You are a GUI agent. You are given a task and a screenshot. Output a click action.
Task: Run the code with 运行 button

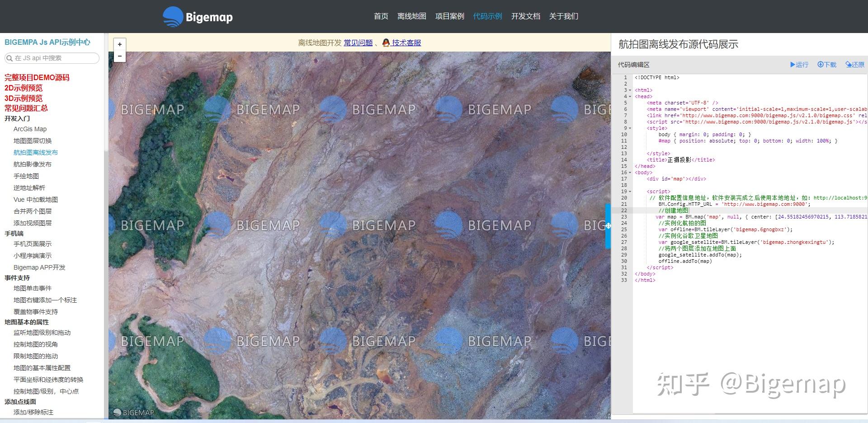pyautogui.click(x=799, y=65)
